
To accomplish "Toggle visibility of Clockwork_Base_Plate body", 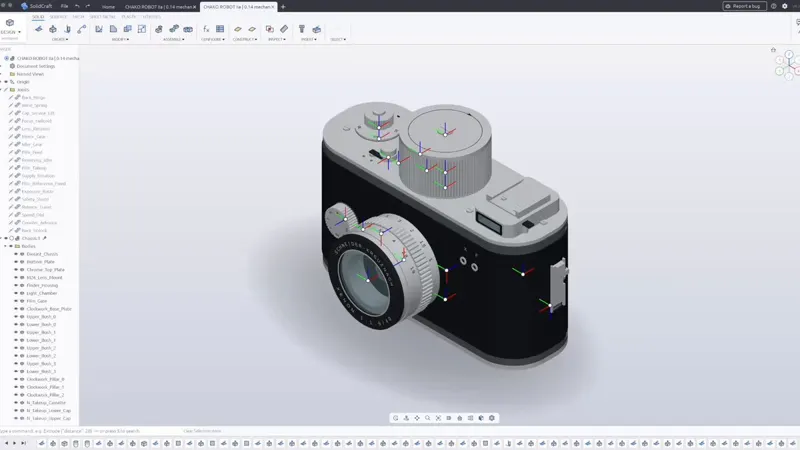I will (x=16, y=309).
